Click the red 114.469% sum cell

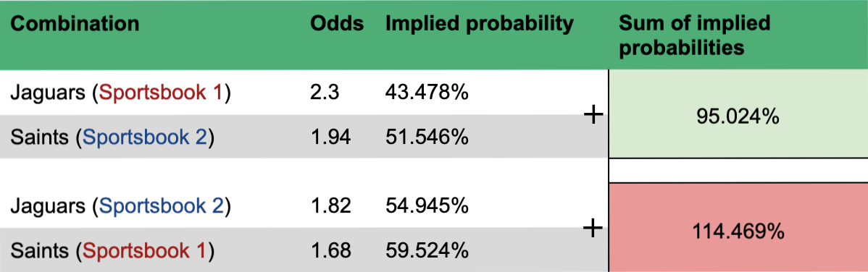pos(738,228)
